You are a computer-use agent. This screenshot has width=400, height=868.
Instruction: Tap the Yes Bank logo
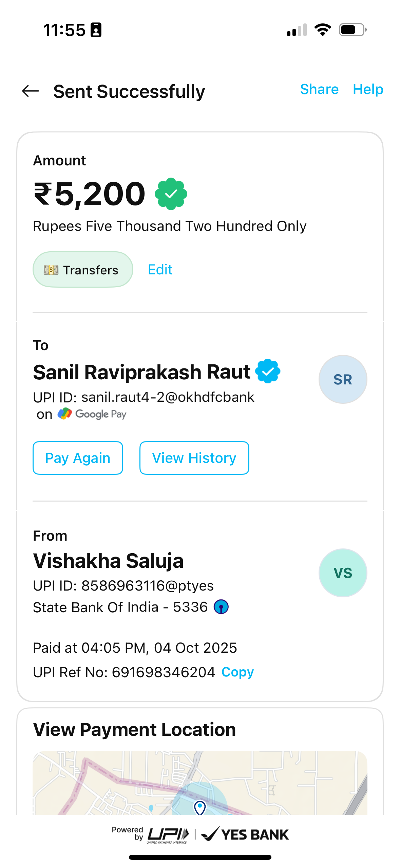(x=245, y=834)
